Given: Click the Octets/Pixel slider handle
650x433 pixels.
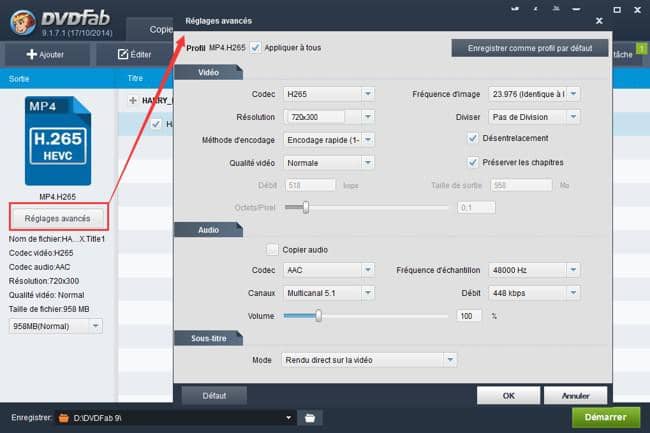Looking at the screenshot, I should click(x=306, y=207).
